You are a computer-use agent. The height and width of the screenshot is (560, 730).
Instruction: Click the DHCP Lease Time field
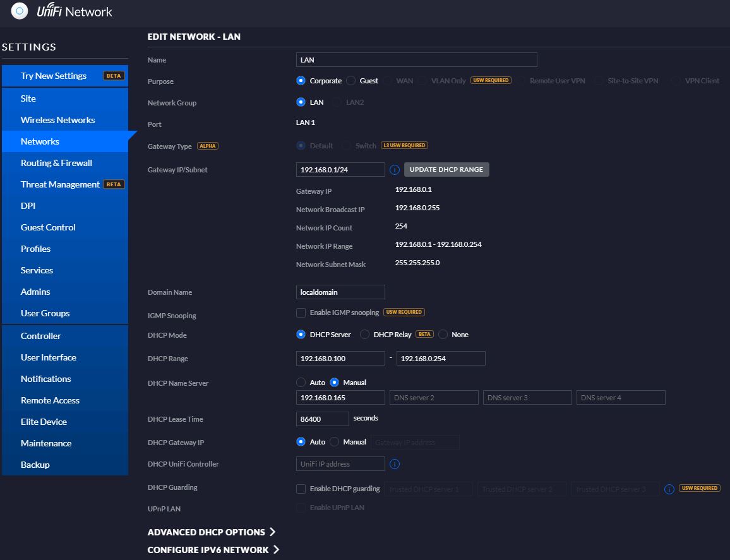pos(322,419)
